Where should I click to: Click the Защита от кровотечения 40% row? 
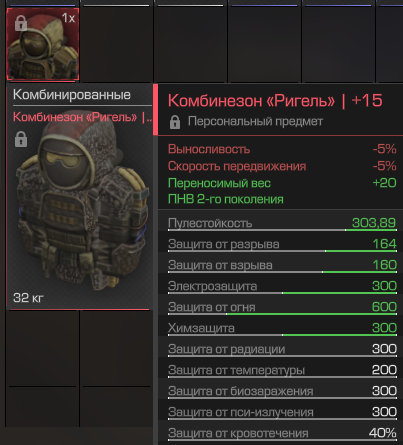[x=282, y=433]
